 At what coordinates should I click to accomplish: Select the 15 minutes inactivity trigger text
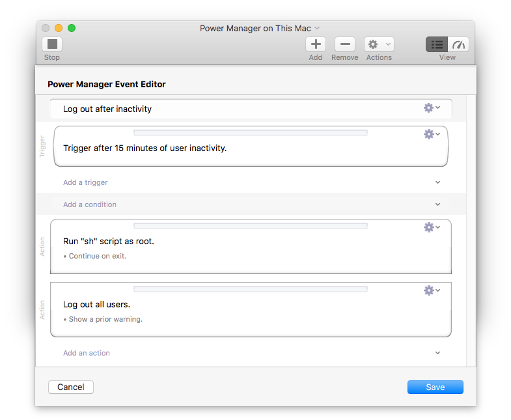coord(145,148)
